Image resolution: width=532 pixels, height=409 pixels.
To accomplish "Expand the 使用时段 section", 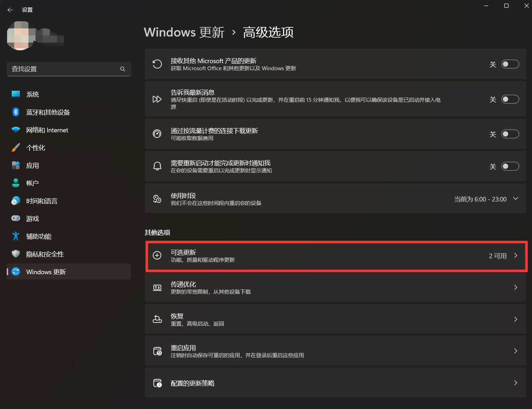I will point(516,199).
